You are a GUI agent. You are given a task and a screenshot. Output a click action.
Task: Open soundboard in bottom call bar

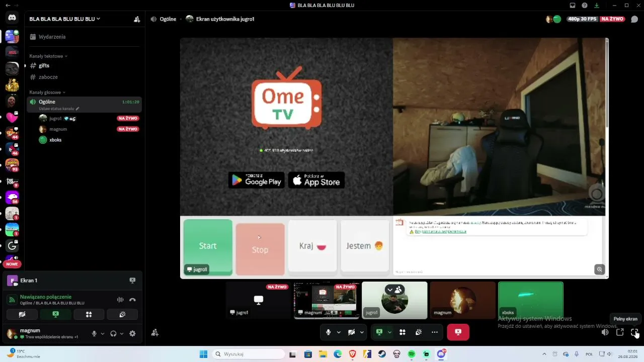tap(419, 332)
